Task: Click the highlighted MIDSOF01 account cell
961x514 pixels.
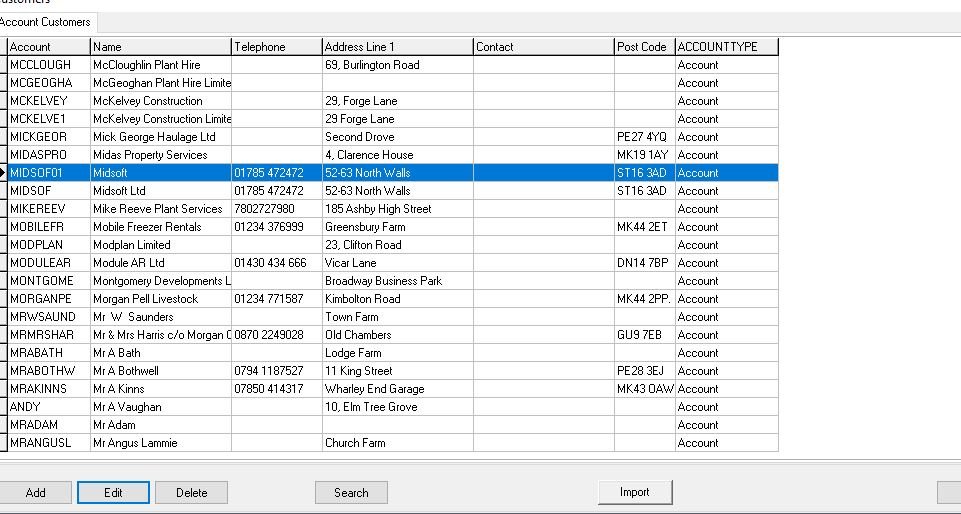Action: [49, 173]
